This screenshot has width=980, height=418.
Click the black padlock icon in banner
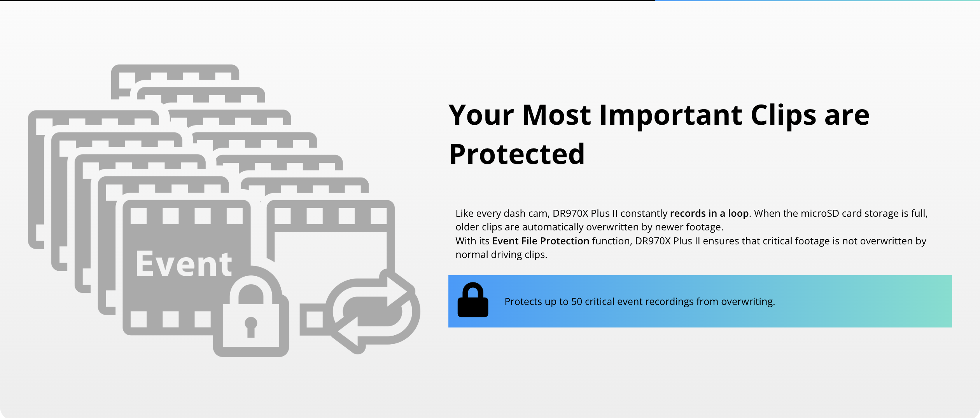(472, 300)
